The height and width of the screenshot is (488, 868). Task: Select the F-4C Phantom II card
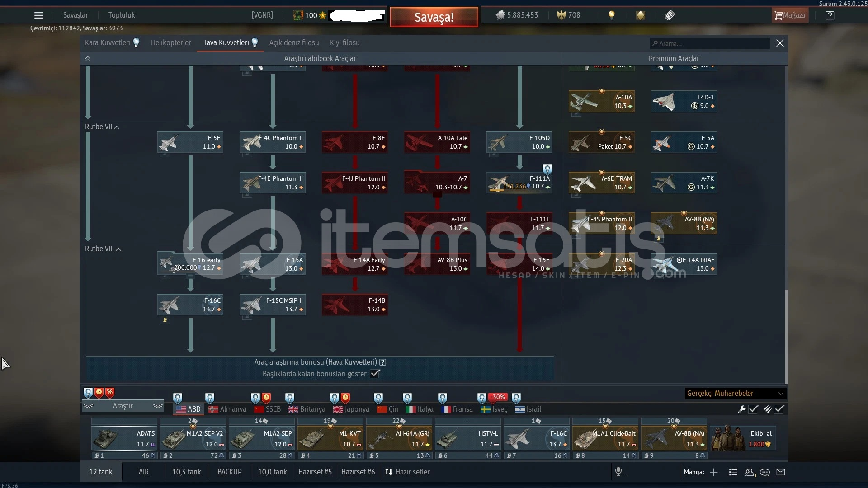click(273, 142)
